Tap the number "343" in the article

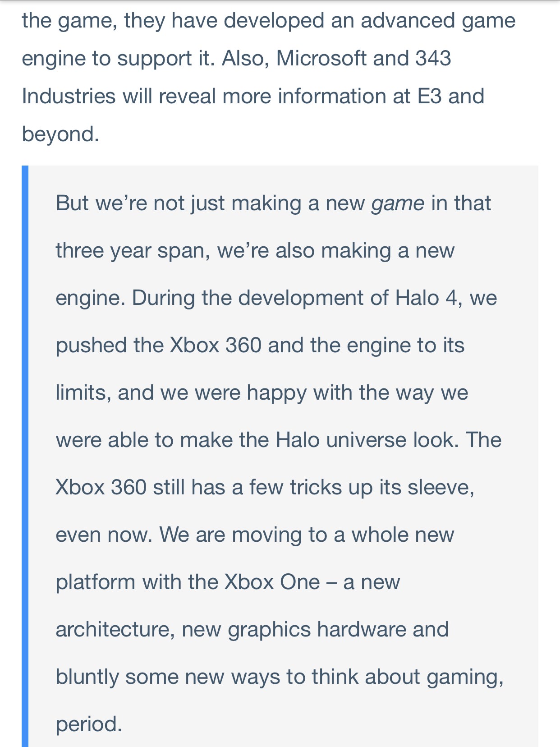pyautogui.click(x=433, y=59)
